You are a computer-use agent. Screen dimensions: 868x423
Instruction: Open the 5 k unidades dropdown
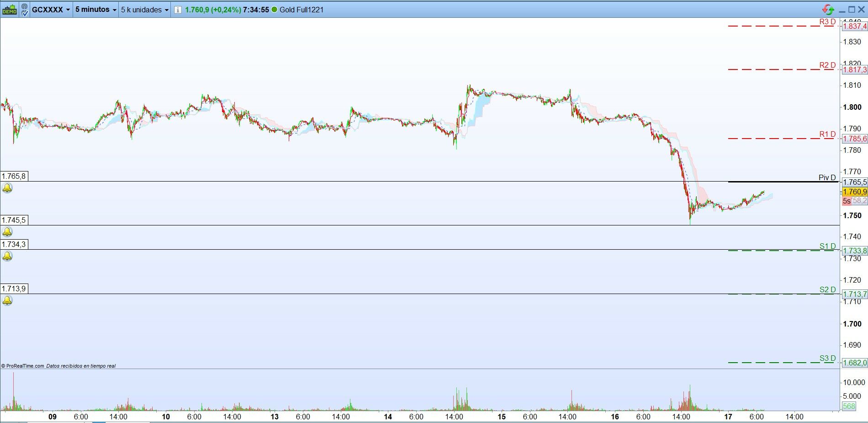click(145, 9)
